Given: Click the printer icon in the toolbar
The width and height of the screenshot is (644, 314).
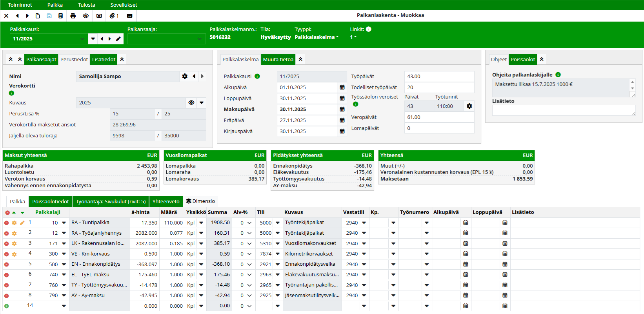Looking at the screenshot, I should click(x=73, y=16).
